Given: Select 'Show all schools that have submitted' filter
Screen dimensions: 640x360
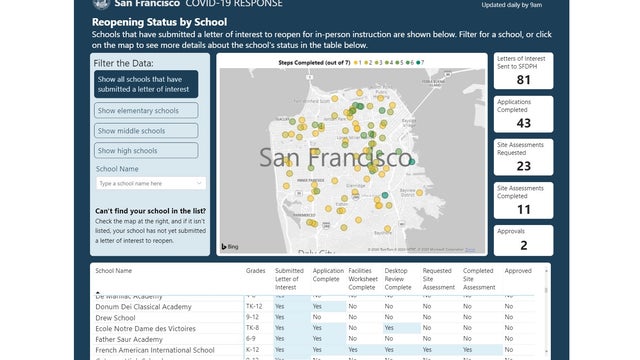Looking at the screenshot, I should pyautogui.click(x=146, y=84).
